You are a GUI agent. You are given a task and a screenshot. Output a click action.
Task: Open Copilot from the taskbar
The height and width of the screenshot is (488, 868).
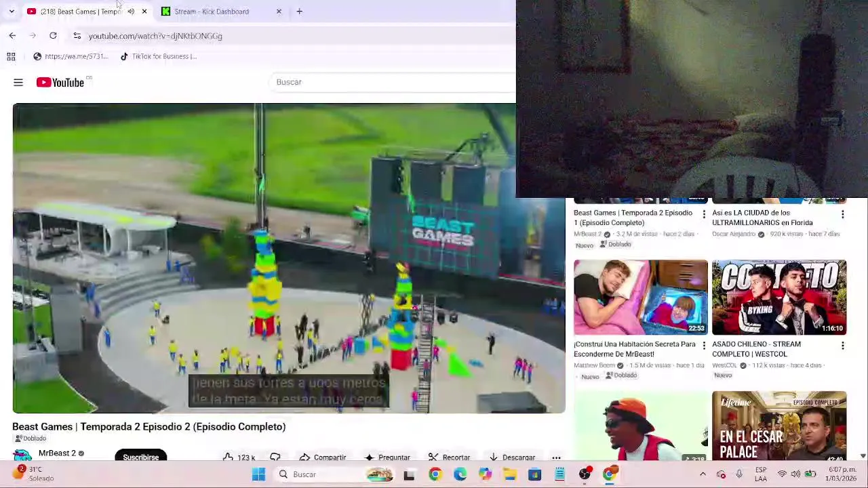(x=485, y=474)
